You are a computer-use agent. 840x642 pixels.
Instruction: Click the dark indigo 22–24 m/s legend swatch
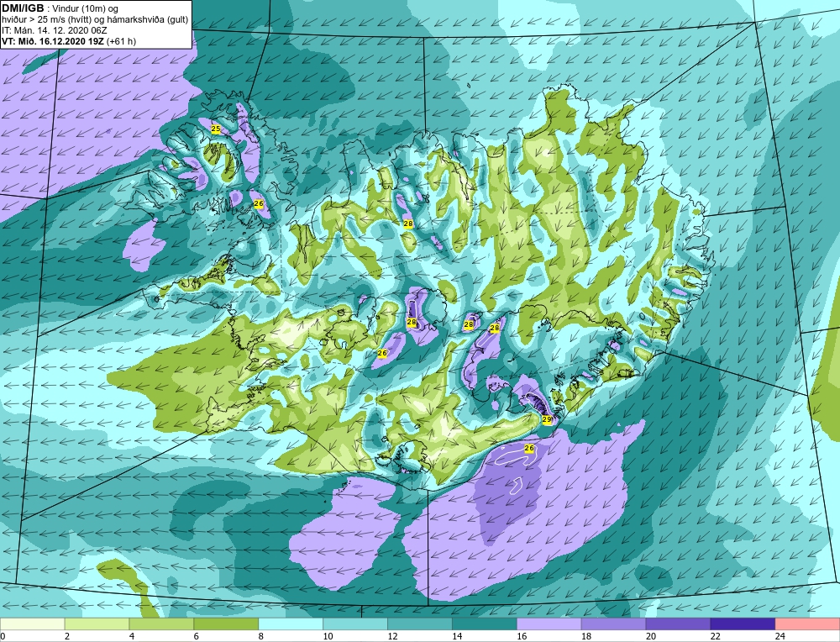point(743,624)
